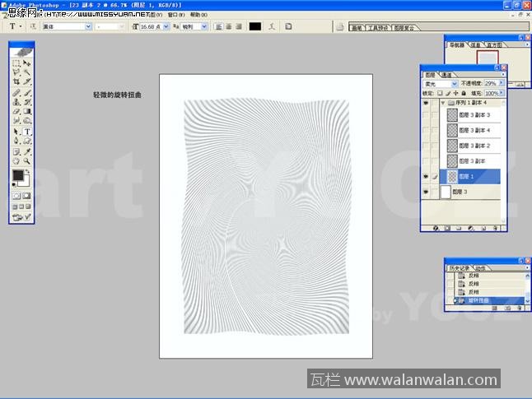This screenshot has width=532, height=399.
Task: Toggle visibility of layer 图层 1
Action: tap(426, 176)
